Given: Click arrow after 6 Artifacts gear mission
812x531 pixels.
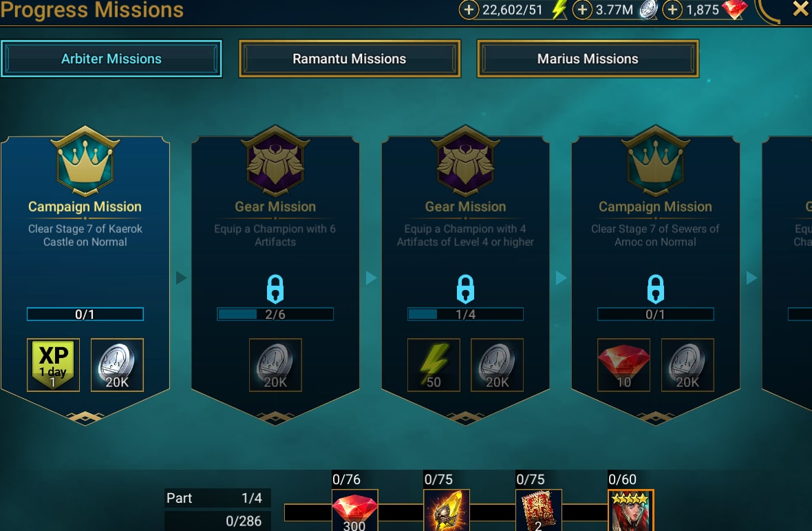Looking at the screenshot, I should pyautogui.click(x=371, y=278).
